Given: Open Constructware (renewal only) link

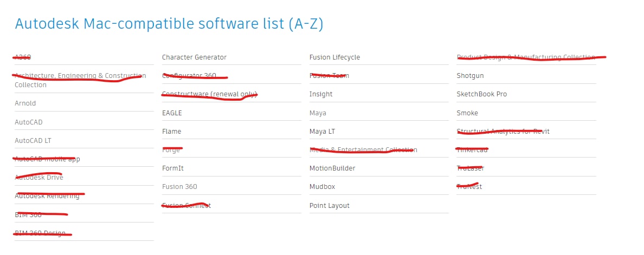Looking at the screenshot, I should point(209,94).
